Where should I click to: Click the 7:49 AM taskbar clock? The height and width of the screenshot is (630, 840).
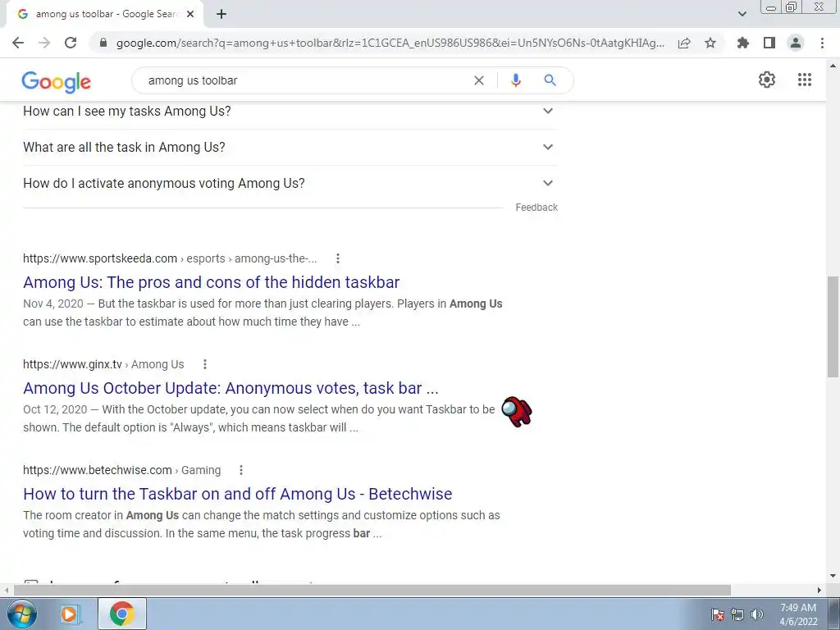(x=798, y=608)
